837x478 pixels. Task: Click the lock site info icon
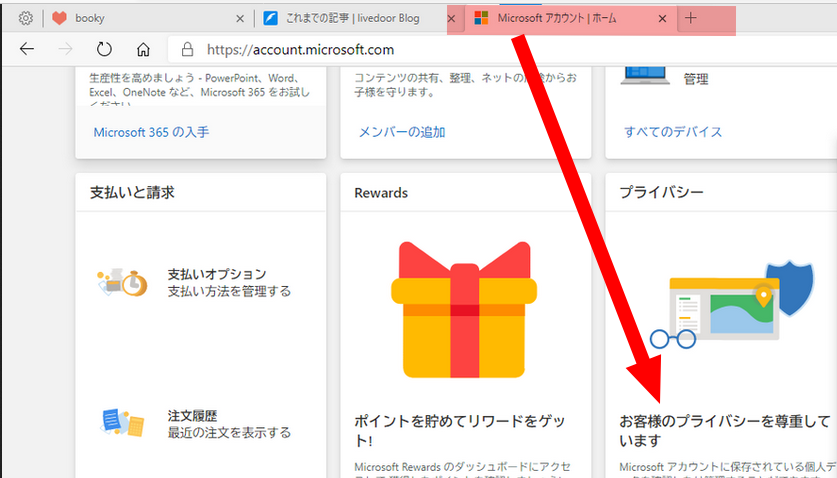pos(187,50)
